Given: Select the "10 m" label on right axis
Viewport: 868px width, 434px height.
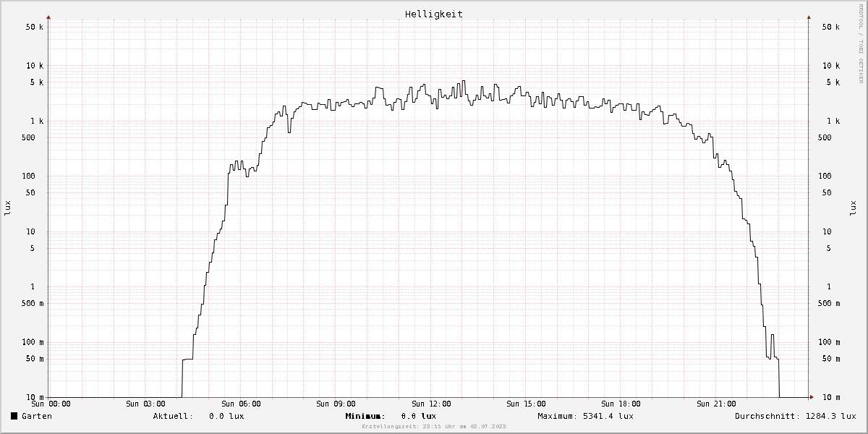Looking at the screenshot, I should pyautogui.click(x=830, y=398).
